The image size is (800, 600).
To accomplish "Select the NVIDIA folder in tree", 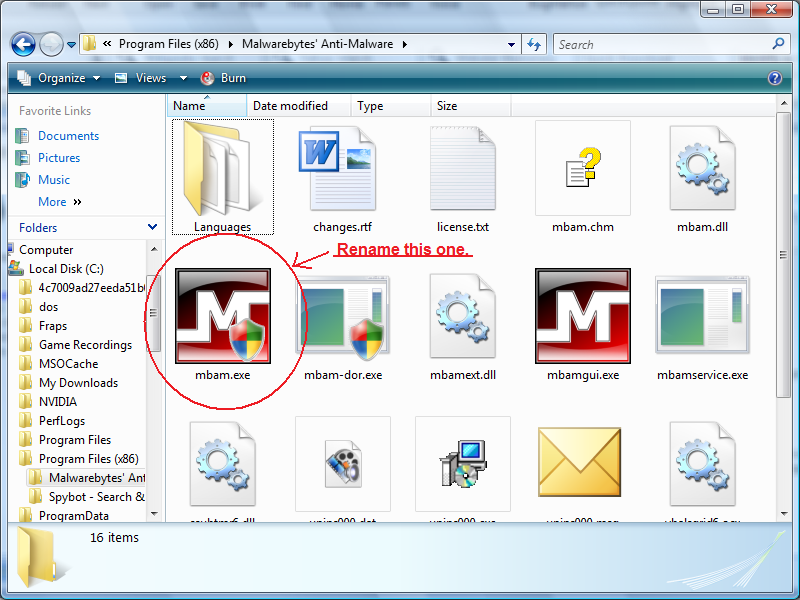I will coord(58,402).
